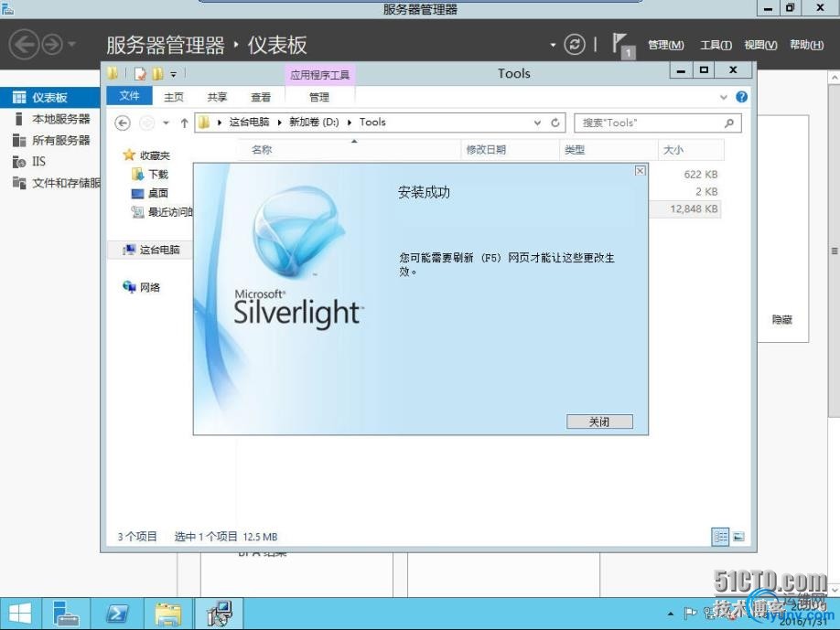
Task: Open 仪表板 in Server Manager sidebar
Action: tap(49, 98)
